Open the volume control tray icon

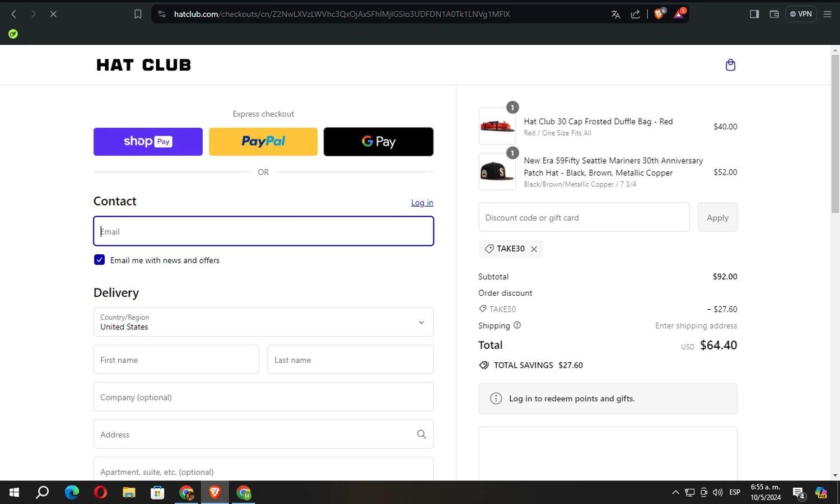coord(717,493)
